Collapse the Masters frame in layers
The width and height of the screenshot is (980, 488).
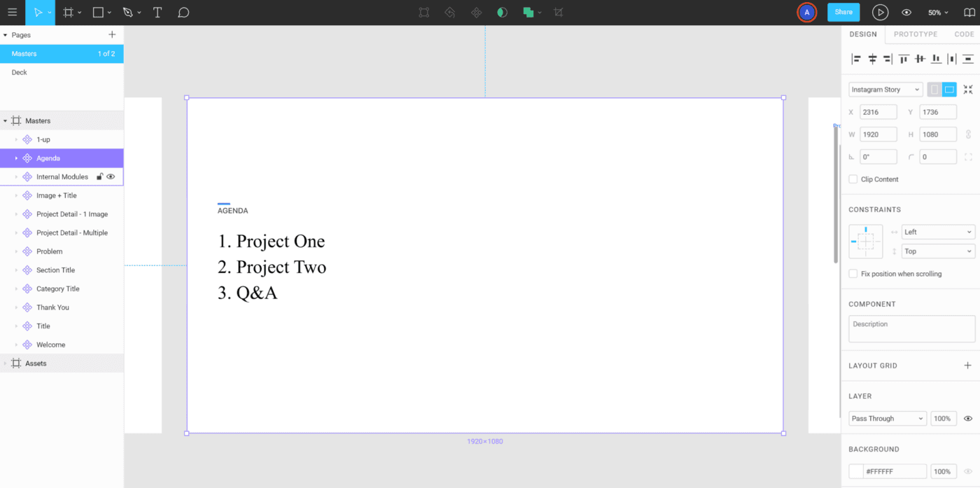(6, 121)
